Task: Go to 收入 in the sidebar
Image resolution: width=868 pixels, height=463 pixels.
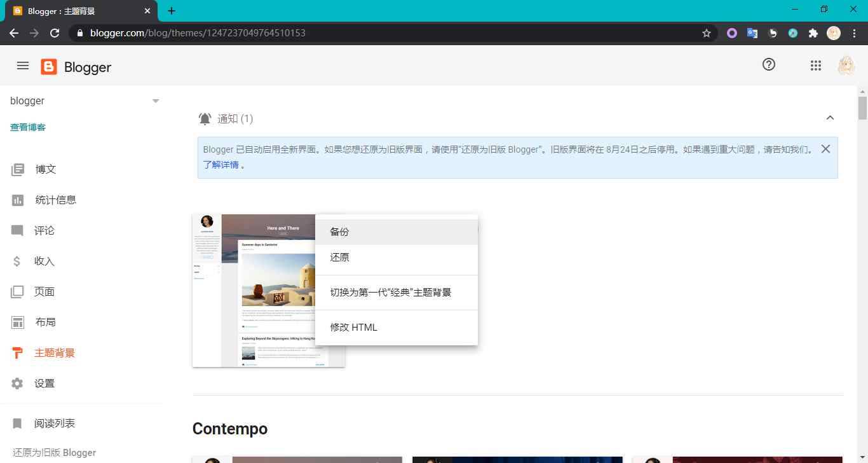Action: (44, 261)
